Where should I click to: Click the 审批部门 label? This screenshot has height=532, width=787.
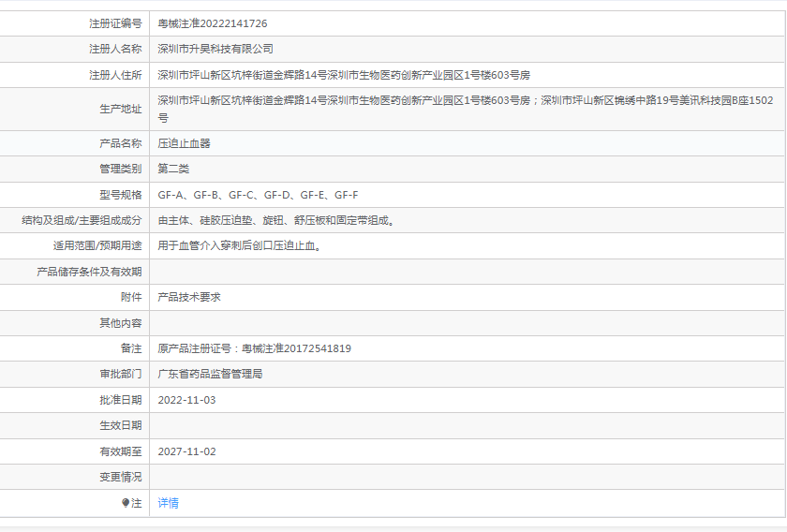[121, 374]
